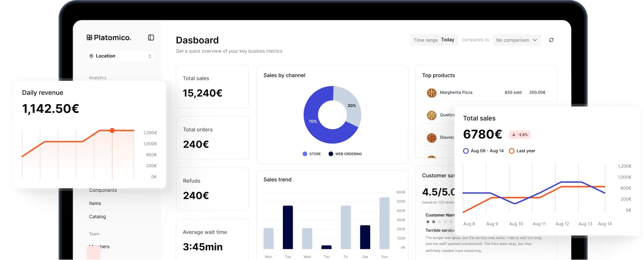Toggle the Last year series legend
The height and width of the screenshot is (260, 644).
[523, 151]
